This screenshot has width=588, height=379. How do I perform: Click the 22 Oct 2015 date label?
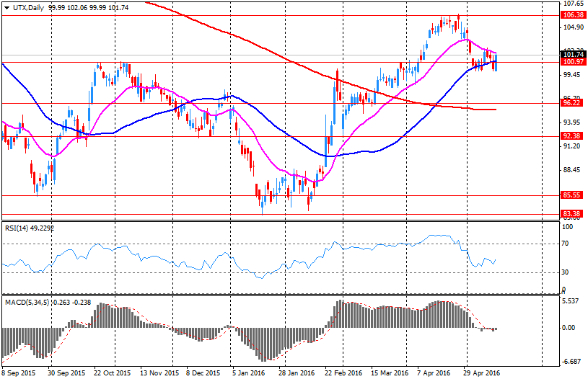click(x=113, y=373)
